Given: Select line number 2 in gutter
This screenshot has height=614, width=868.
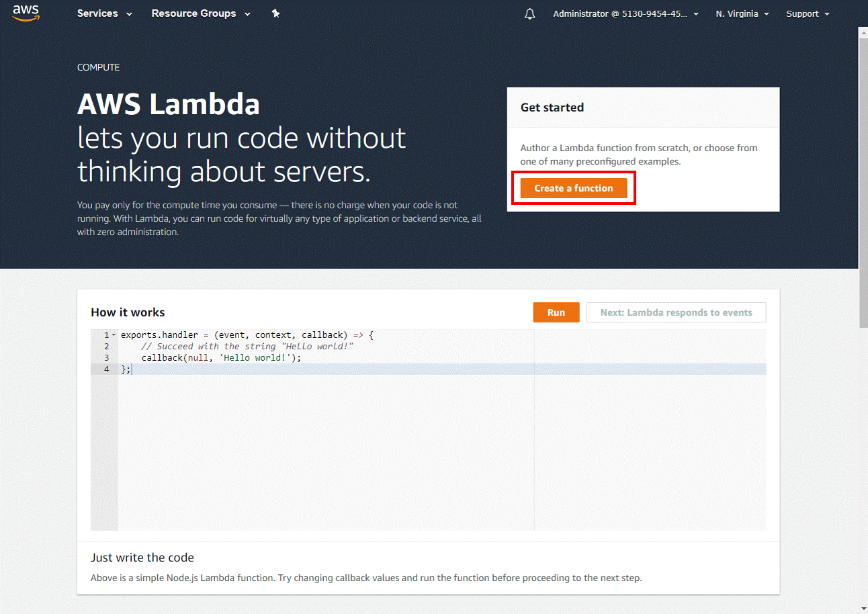Looking at the screenshot, I should coord(106,347).
